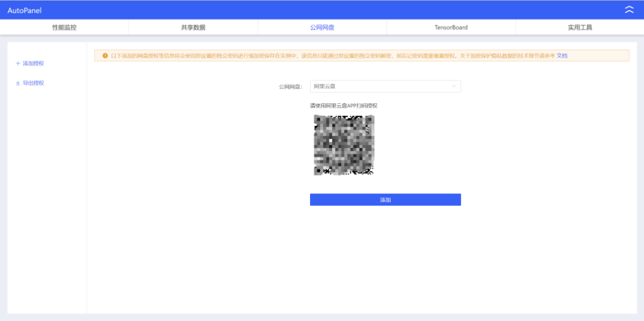Click the AutoPanel title
The image size is (644, 321).
point(25,10)
